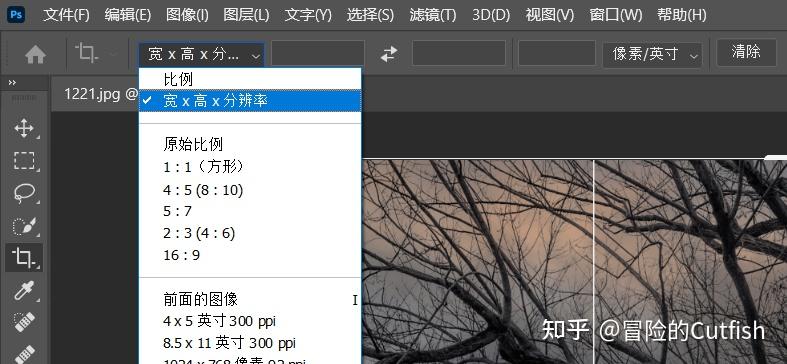Select the Spot Healing Brush tool
Viewport: 787px width, 364px height.
click(24, 322)
